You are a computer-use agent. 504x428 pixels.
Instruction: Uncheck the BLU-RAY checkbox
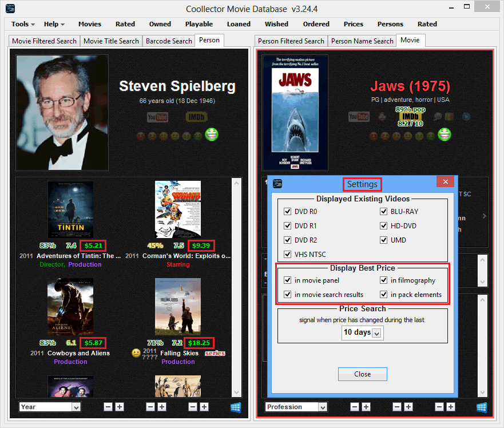point(383,212)
